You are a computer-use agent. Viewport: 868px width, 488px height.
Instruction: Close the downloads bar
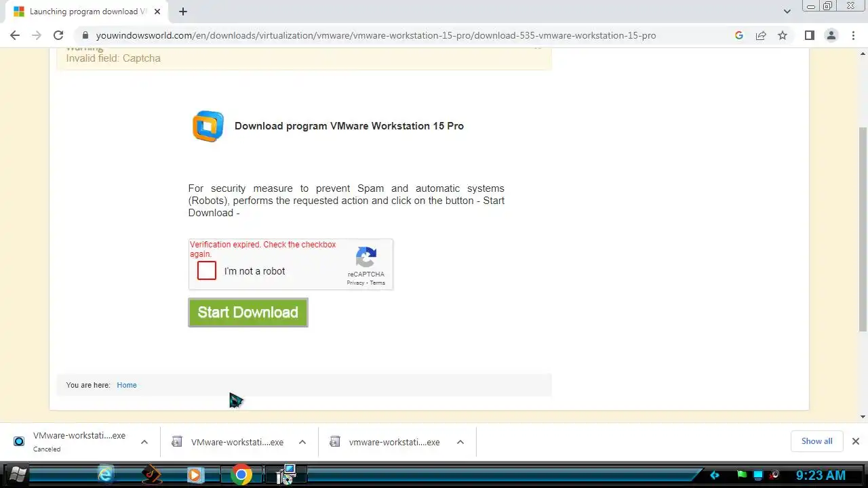(855, 441)
